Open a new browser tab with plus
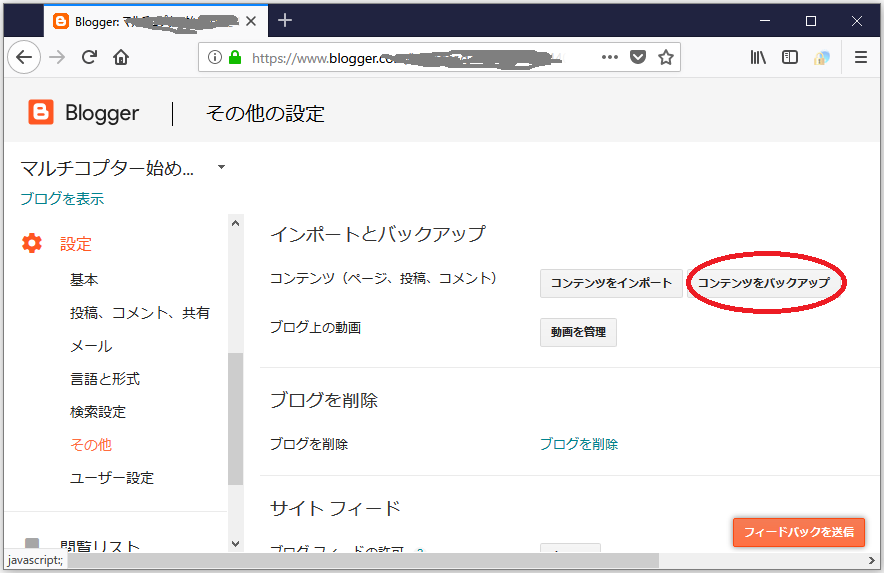Image resolution: width=884 pixels, height=573 pixels. pos(285,20)
